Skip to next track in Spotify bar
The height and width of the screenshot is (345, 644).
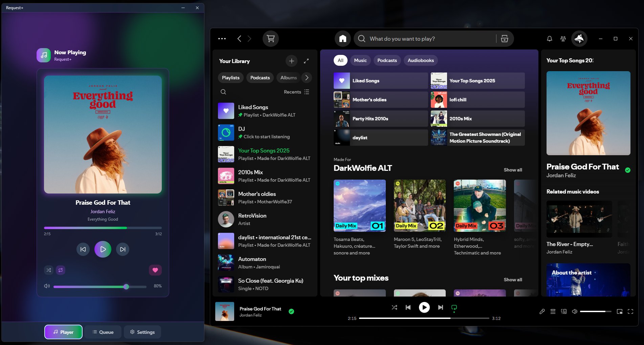pyautogui.click(x=440, y=307)
